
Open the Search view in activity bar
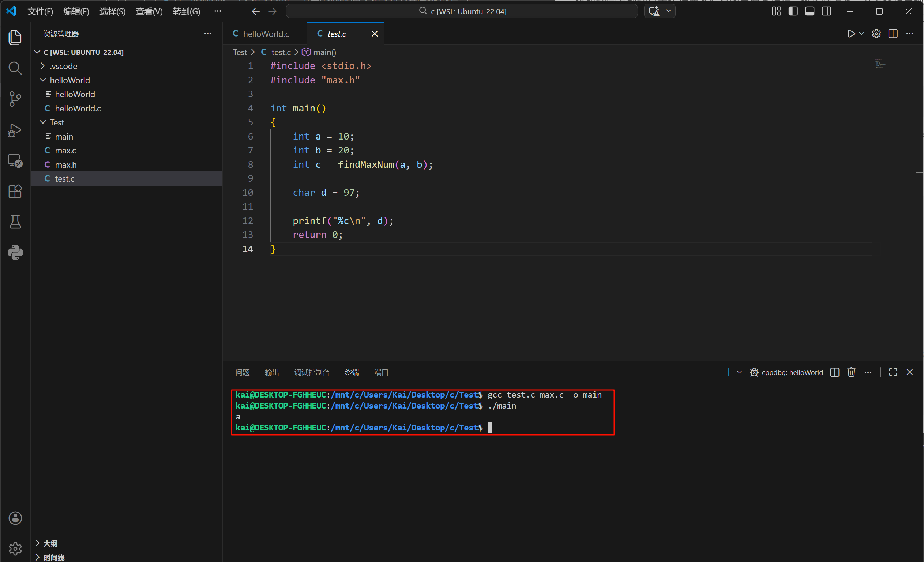coord(15,68)
